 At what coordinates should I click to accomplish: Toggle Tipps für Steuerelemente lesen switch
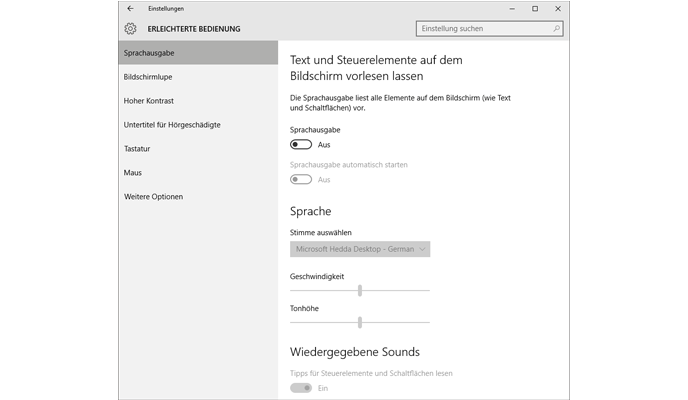tap(300, 387)
